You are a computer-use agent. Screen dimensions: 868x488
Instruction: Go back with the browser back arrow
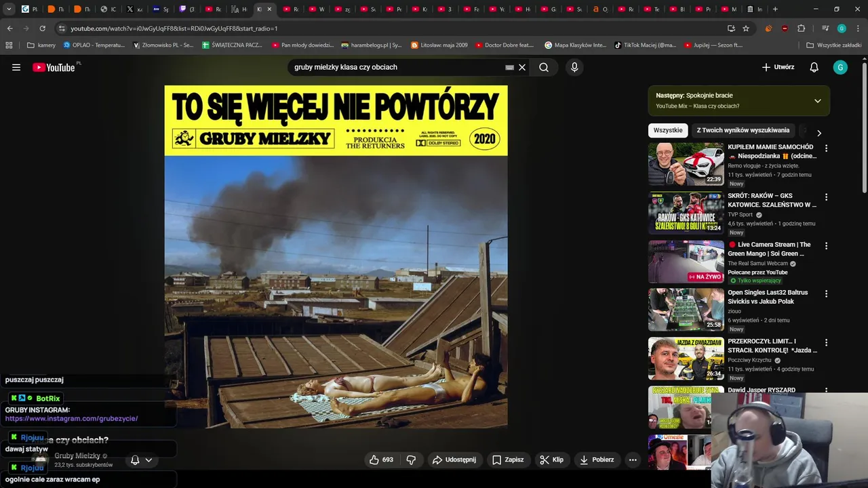(9, 28)
